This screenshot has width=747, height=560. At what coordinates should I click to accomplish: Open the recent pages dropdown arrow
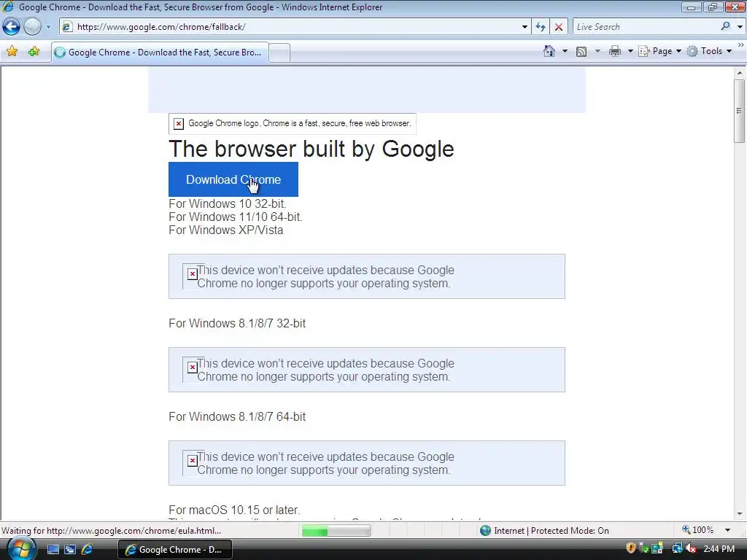click(48, 27)
